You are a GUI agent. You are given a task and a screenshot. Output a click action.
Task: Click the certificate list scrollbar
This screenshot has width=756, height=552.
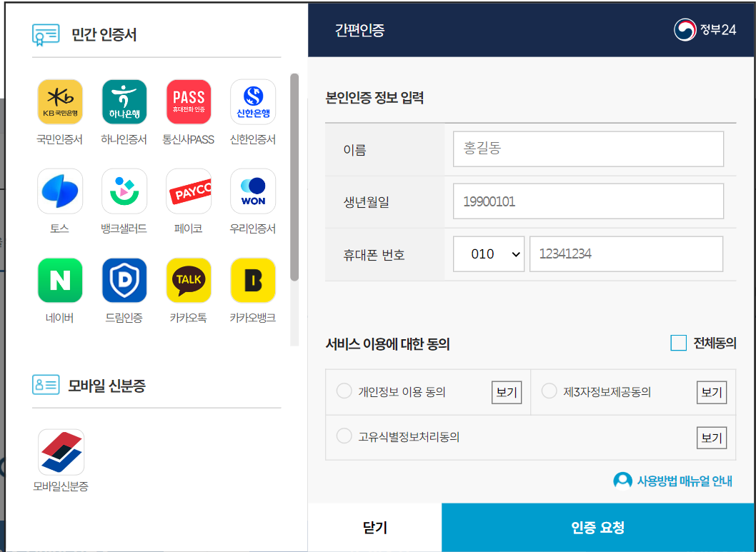tap(294, 177)
